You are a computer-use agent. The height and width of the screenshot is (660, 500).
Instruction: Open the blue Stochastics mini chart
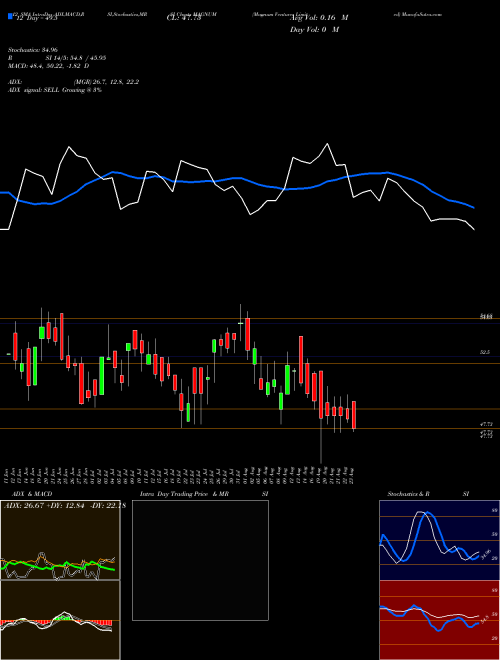pyautogui.click(x=439, y=540)
